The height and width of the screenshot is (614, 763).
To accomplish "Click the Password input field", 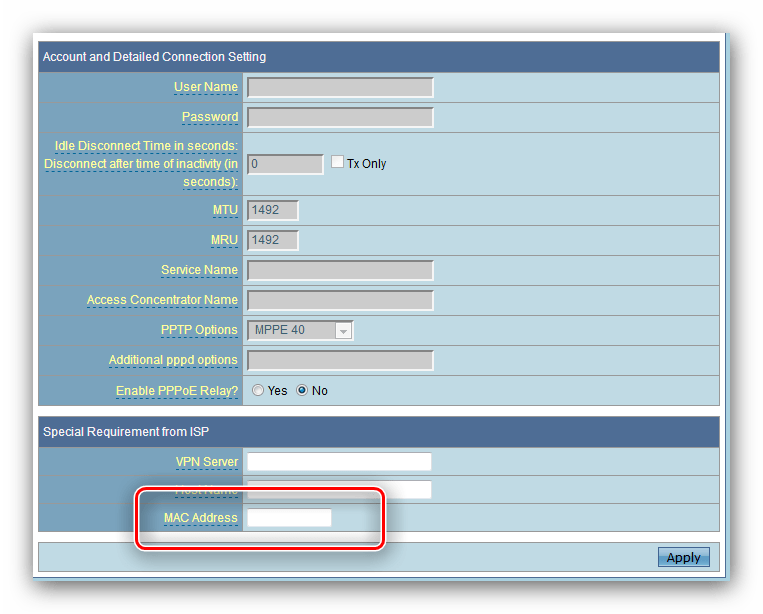I will coord(340,118).
